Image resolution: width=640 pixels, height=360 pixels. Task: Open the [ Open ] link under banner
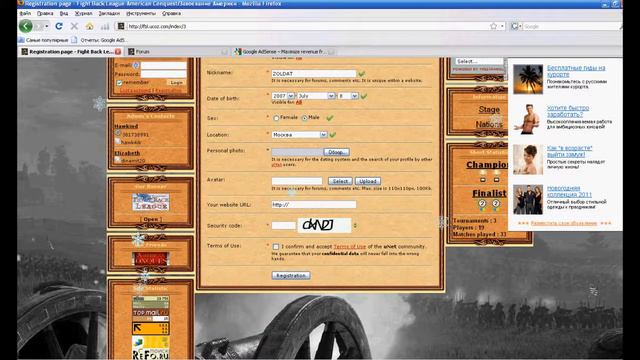[x=151, y=219]
